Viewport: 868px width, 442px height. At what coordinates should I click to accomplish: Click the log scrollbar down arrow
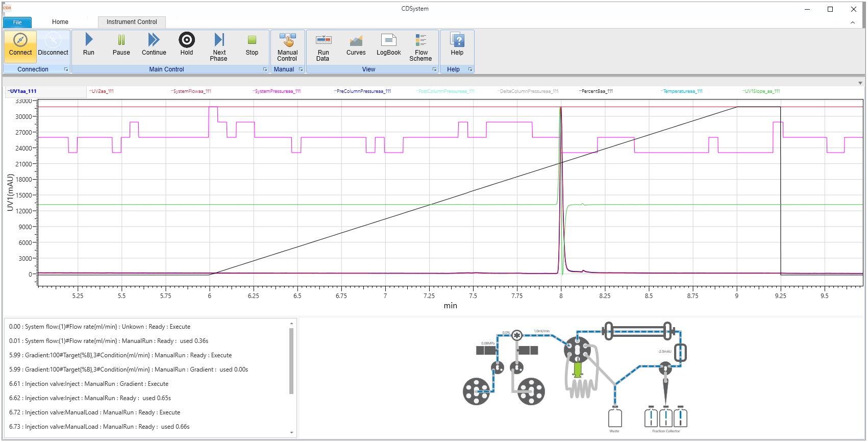292,433
